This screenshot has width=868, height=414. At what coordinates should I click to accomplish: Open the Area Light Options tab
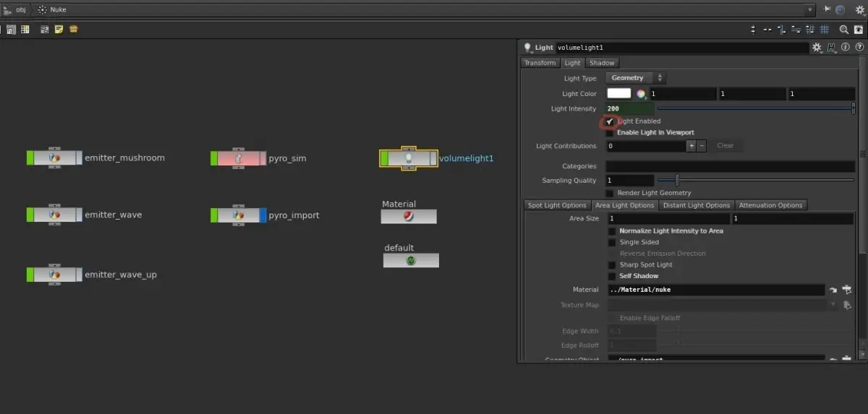click(624, 205)
